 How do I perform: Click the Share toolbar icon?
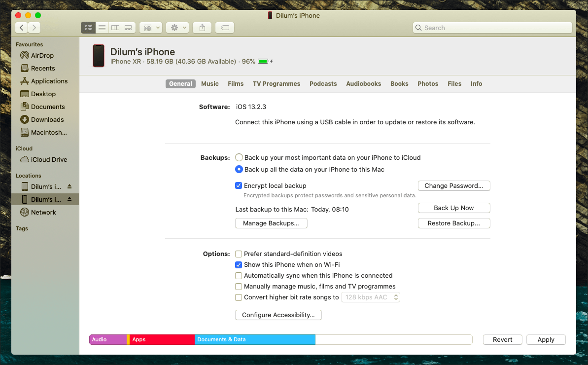coord(202,28)
